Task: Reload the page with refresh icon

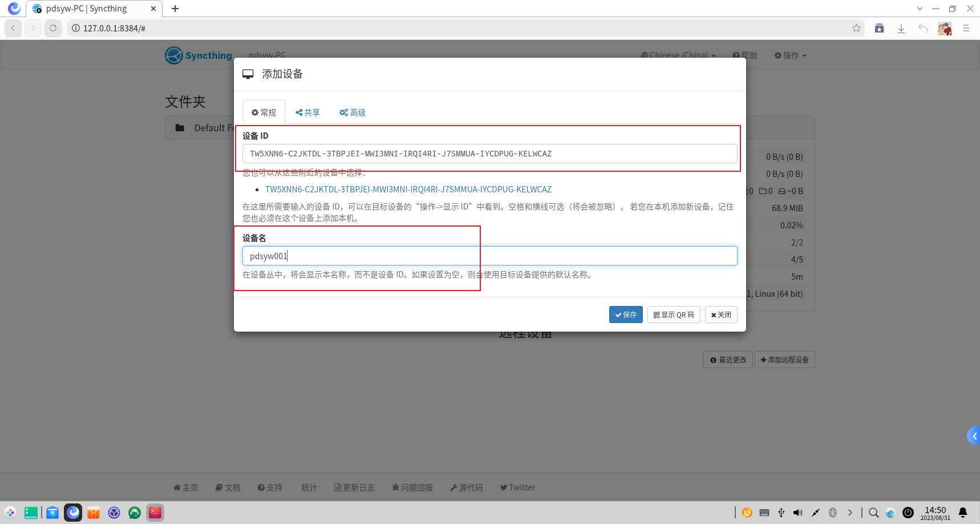Action: point(53,28)
